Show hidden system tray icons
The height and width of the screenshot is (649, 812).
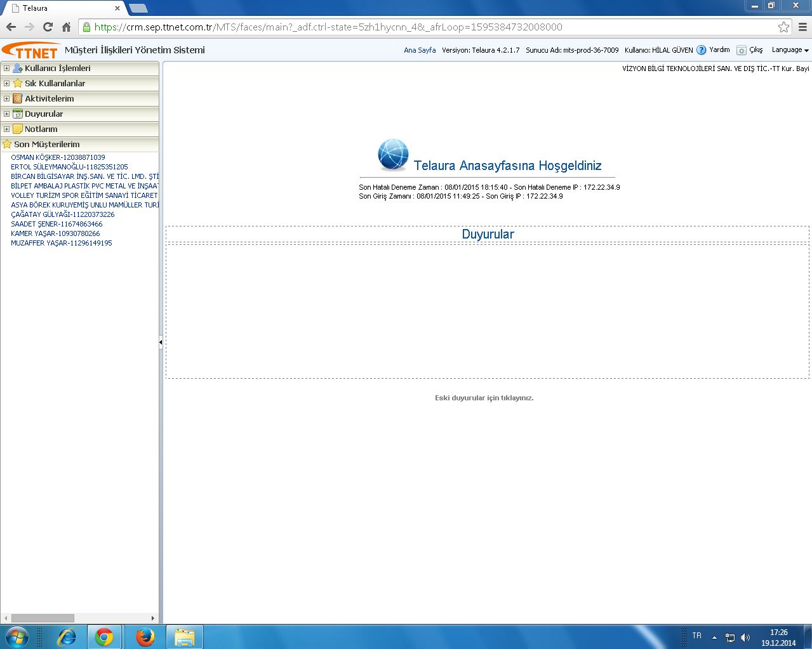point(714,638)
